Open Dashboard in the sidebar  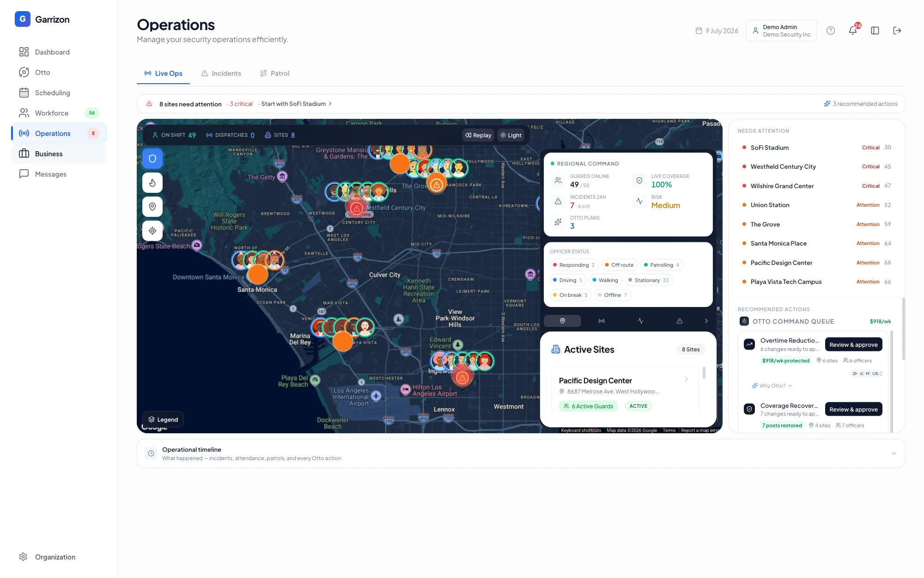(x=59, y=52)
